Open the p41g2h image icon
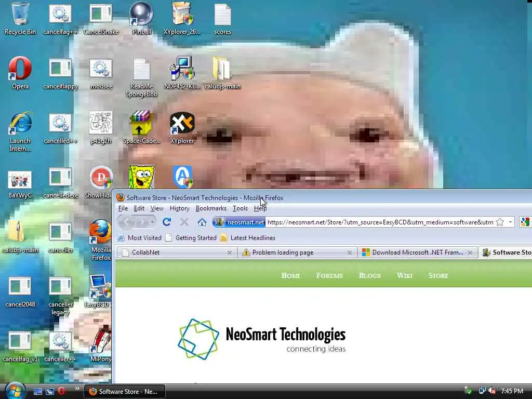This screenshot has width=532, height=399. point(101,122)
